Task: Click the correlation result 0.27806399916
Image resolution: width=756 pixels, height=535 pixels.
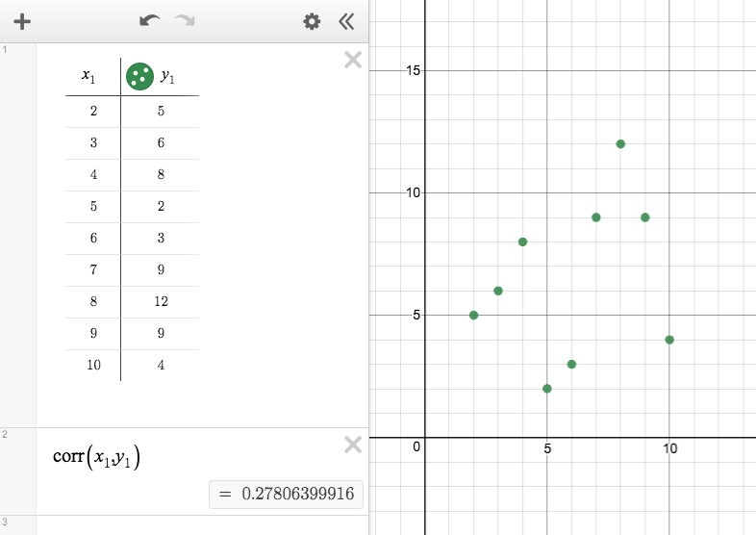Action: click(x=286, y=494)
